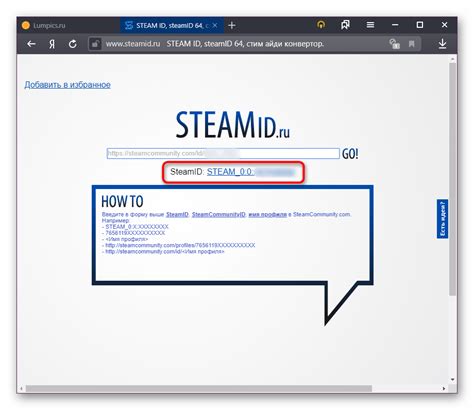Click the vertical scrollbar down arrow
The image size is (474, 410).
point(452,380)
